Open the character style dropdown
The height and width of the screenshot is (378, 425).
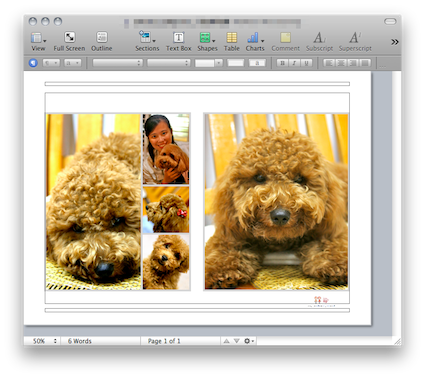click(72, 63)
